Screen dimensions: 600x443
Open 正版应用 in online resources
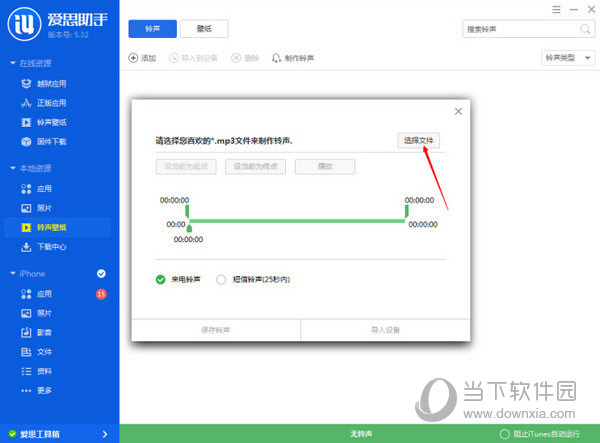point(44,103)
